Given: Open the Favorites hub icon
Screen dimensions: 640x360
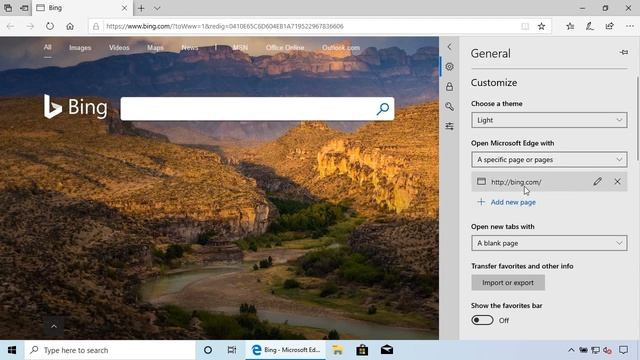Looking at the screenshot, I should (x=570, y=26).
